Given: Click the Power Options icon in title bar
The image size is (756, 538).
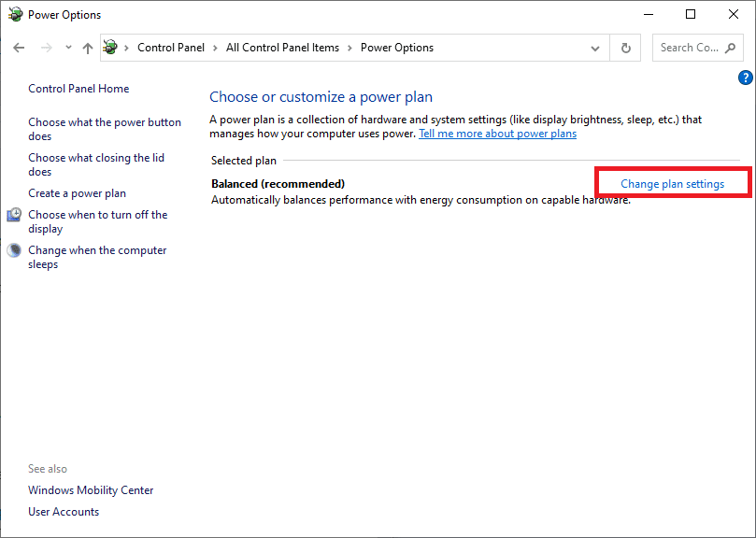Looking at the screenshot, I should (x=15, y=14).
